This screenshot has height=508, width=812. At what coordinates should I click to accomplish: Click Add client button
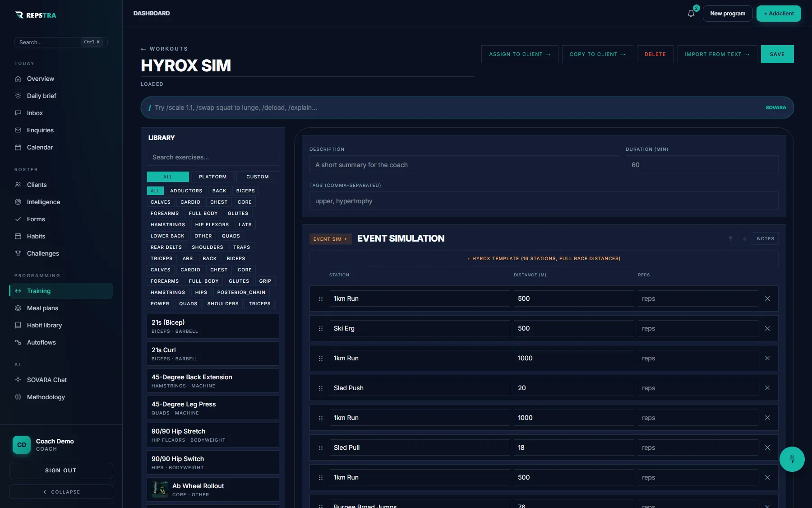(x=779, y=14)
